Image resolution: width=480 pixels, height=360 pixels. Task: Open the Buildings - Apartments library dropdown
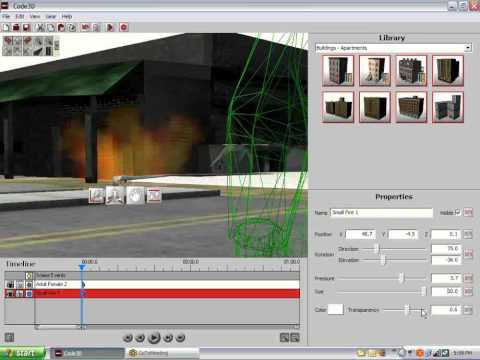[x=468, y=48]
